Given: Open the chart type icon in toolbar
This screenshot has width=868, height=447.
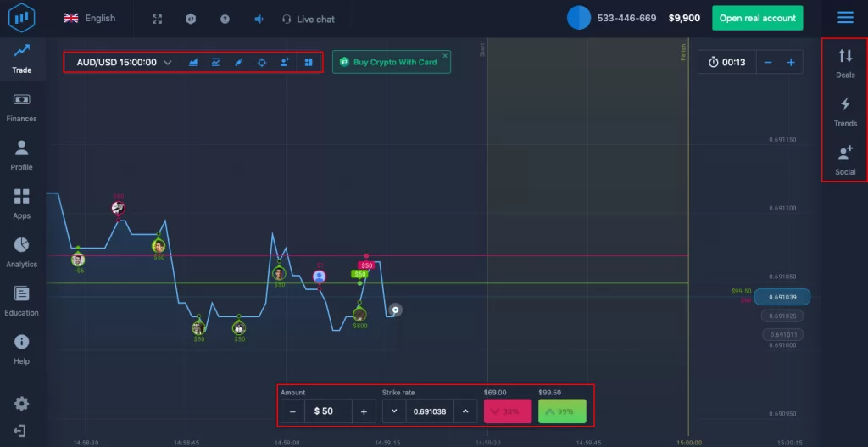Looking at the screenshot, I should [193, 62].
